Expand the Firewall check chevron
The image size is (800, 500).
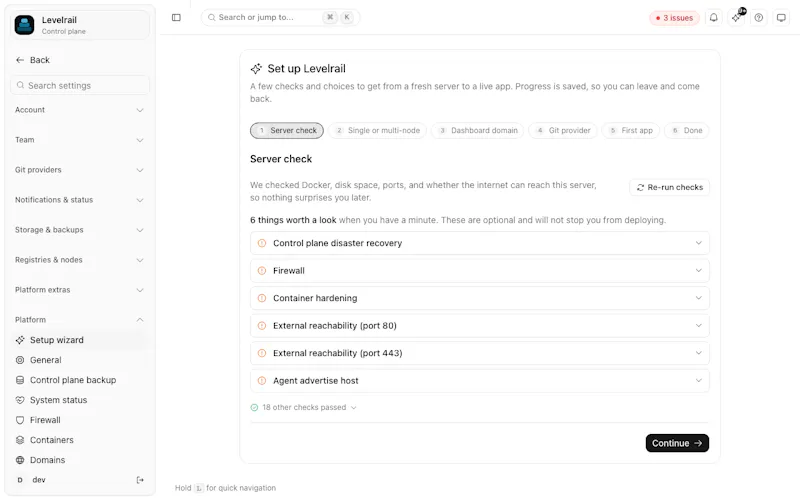[x=698, y=270]
